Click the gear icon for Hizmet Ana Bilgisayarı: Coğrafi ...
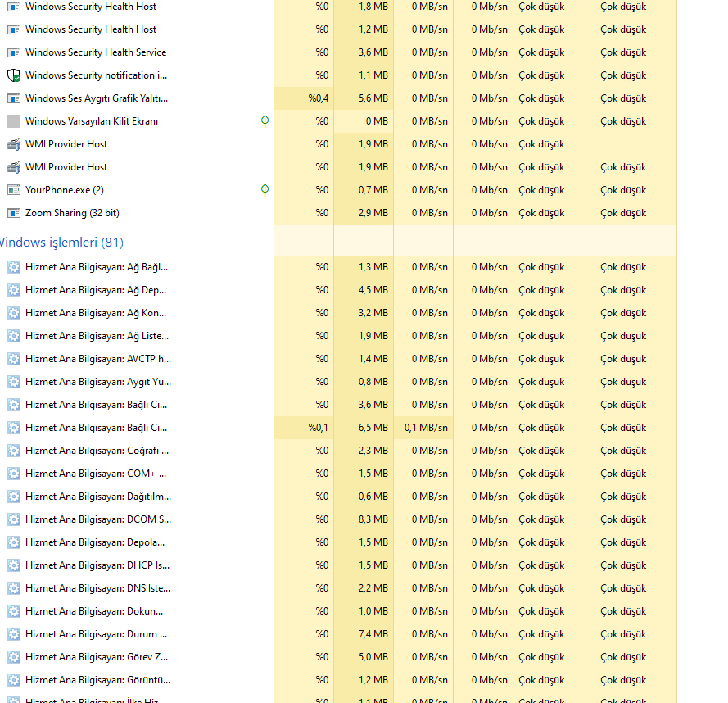Image resolution: width=728 pixels, height=703 pixels. pos(14,451)
